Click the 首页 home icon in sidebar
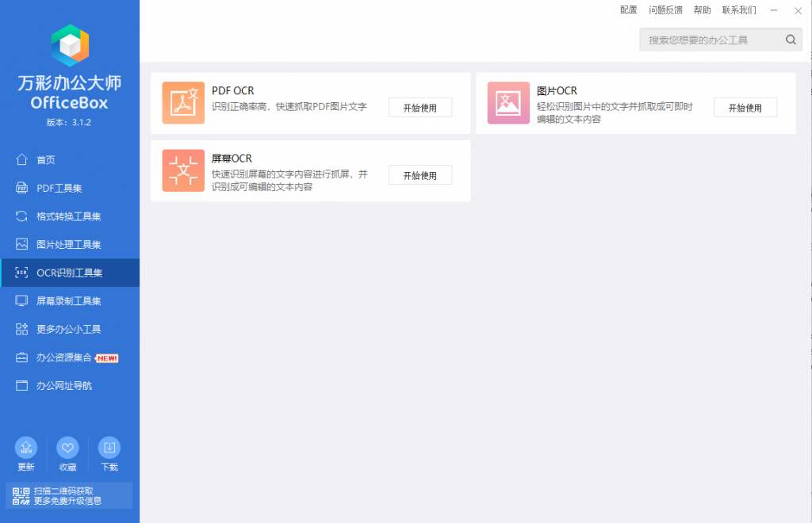 pos(22,159)
